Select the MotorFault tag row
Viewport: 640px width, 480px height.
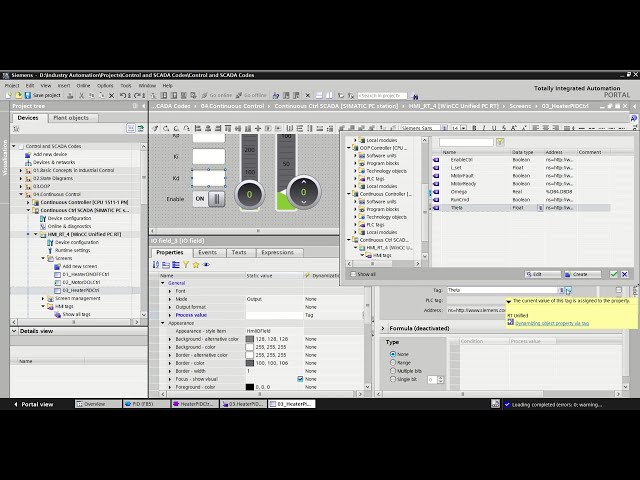[x=521, y=176]
